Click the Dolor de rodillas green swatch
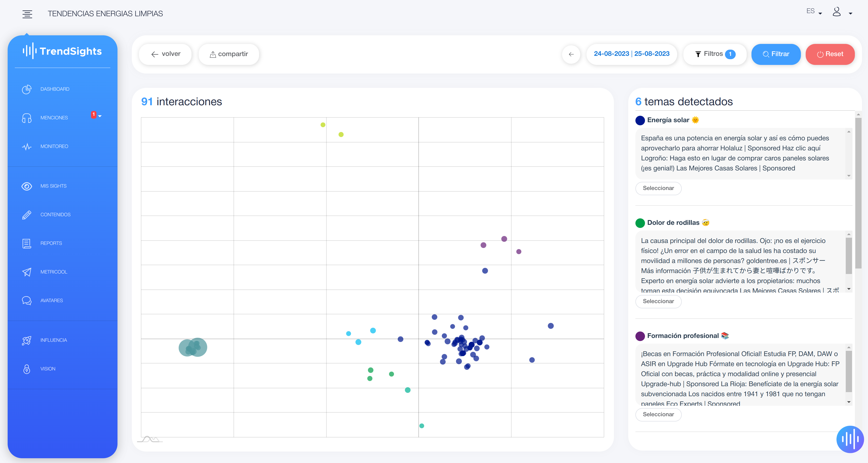The height and width of the screenshot is (463, 868). click(640, 223)
